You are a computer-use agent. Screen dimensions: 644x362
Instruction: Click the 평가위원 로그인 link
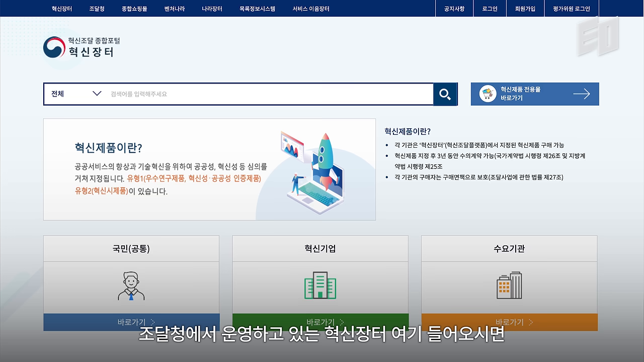tap(572, 9)
